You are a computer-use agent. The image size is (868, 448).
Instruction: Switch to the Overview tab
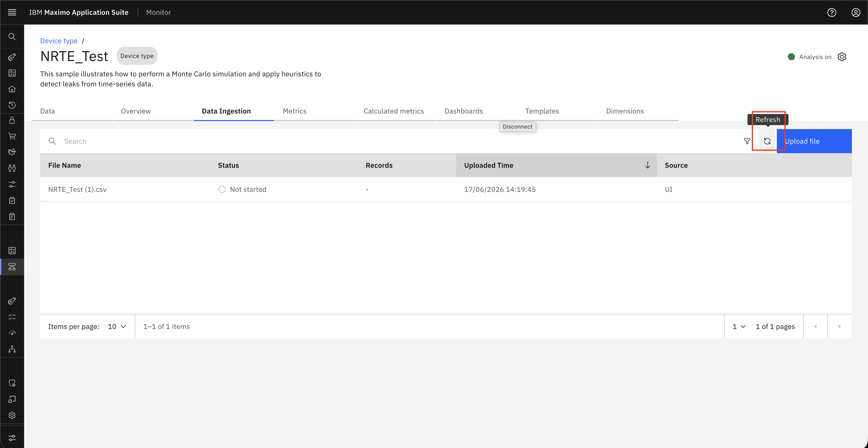coord(153,111)
